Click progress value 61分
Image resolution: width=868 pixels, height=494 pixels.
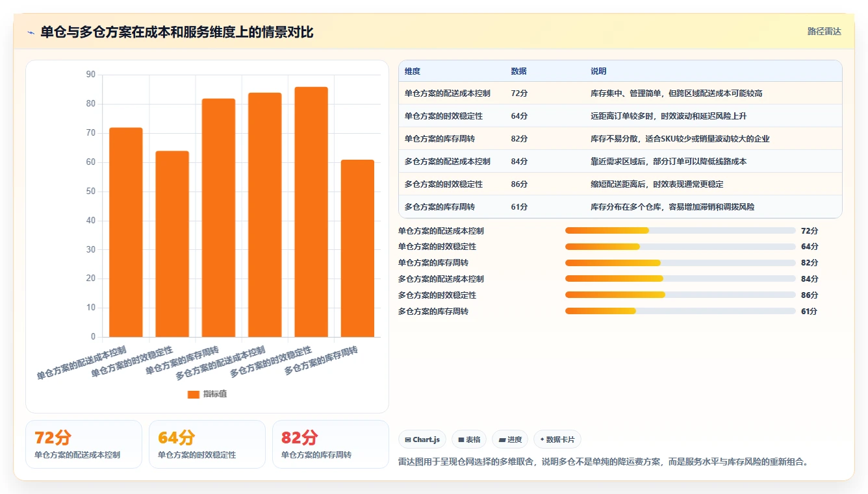tap(810, 311)
